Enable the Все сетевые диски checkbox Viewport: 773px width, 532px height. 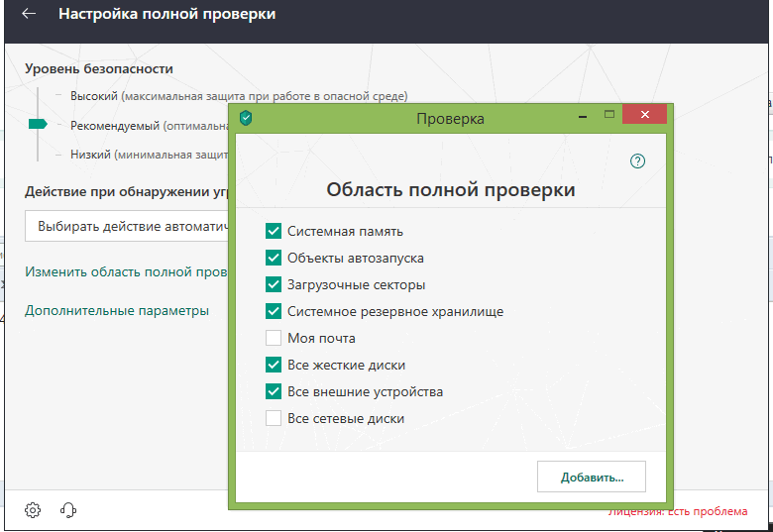275,418
